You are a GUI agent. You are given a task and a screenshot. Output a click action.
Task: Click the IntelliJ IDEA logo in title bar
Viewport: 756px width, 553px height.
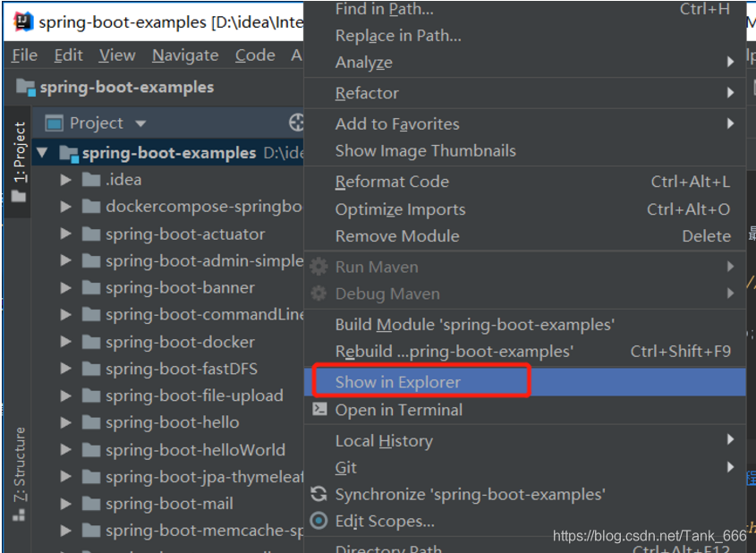coord(22,22)
